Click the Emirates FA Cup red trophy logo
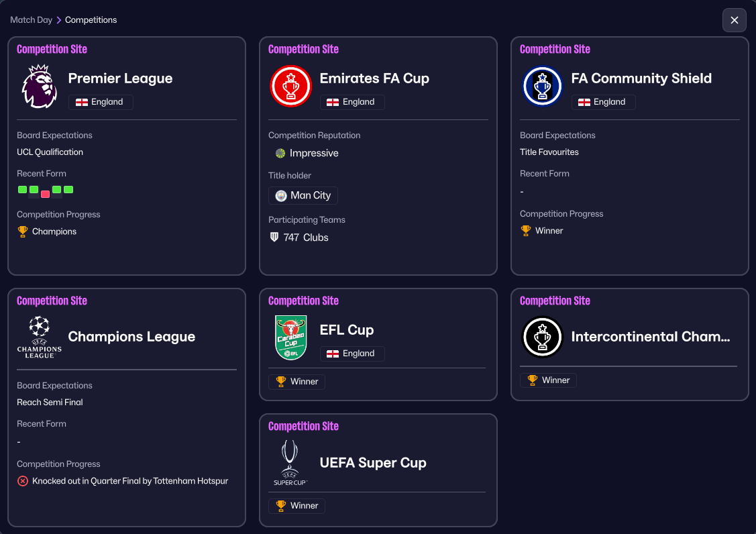 pos(290,86)
